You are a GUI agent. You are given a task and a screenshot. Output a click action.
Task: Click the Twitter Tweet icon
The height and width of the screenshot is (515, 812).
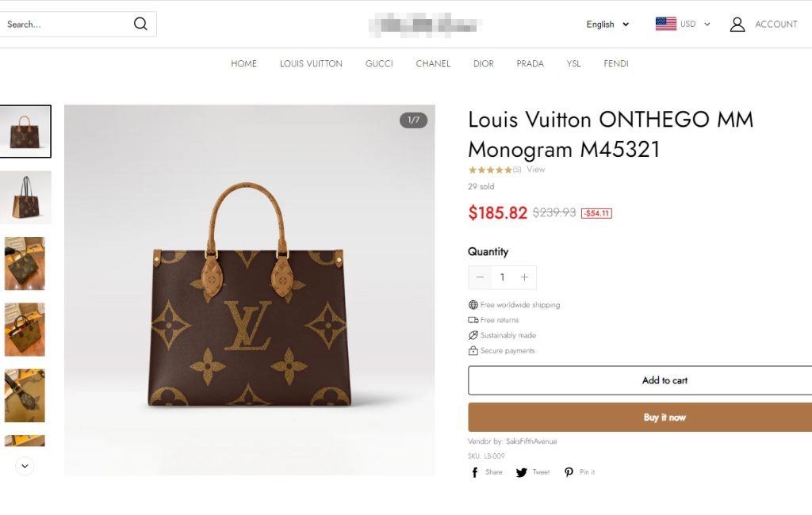click(522, 472)
